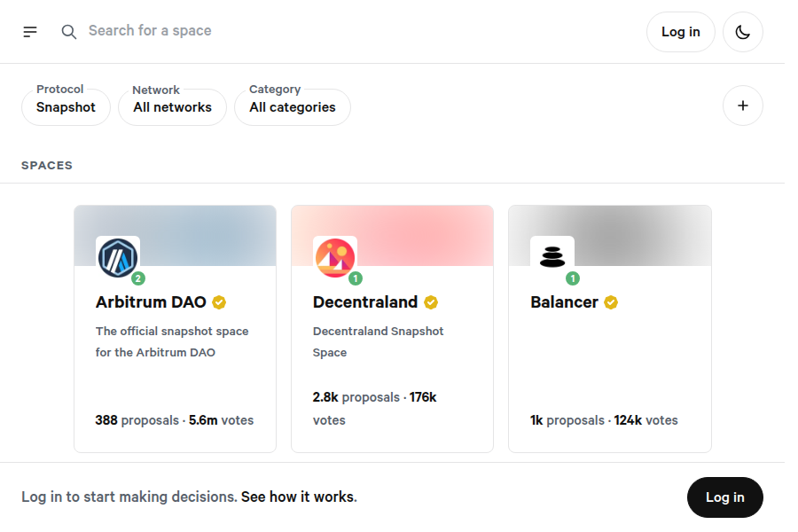This screenshot has height=532, width=798.
Task: Click the Arbitrum DAO space logo
Action: coord(118,257)
